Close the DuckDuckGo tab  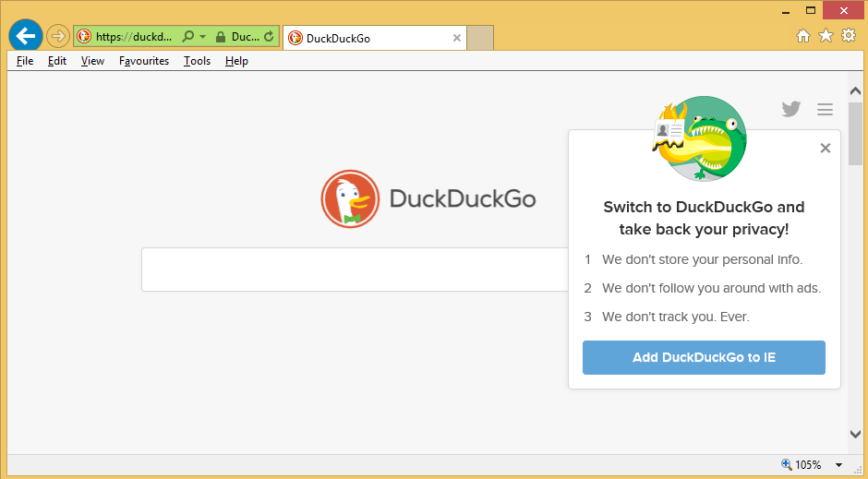click(x=457, y=38)
